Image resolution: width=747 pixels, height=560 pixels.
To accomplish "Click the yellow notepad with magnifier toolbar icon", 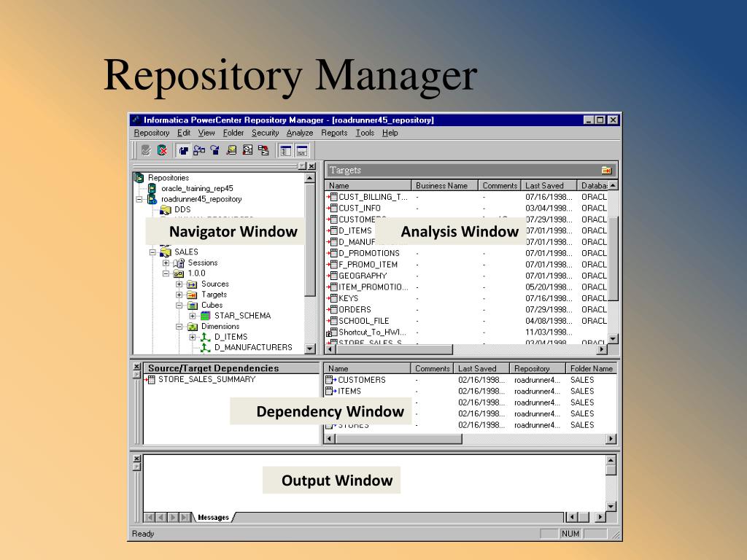I will point(231,150).
